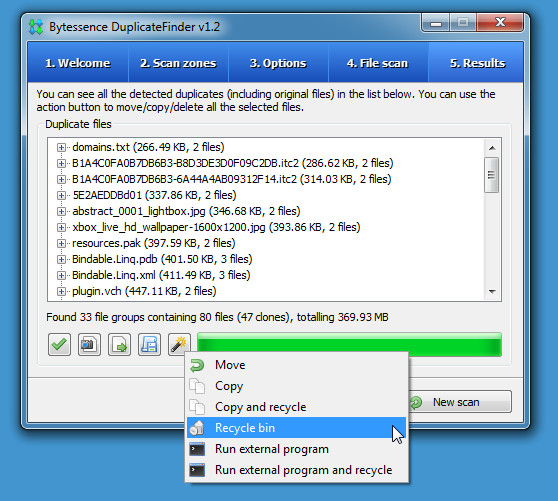Viewport: 558px width, 501px height.
Task: Switch to the 3. Options tab
Action: tap(278, 63)
